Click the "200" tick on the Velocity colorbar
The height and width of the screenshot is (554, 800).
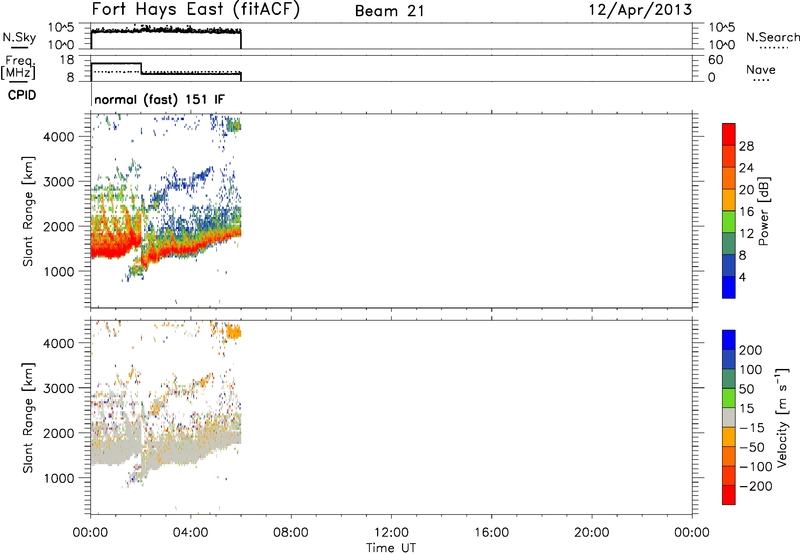[751, 350]
